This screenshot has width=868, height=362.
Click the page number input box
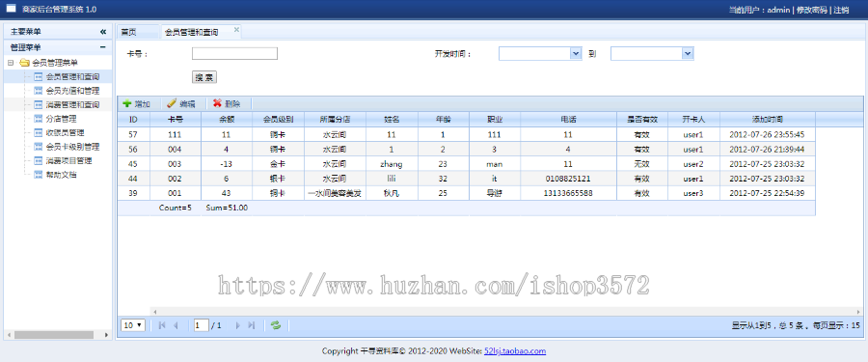pyautogui.click(x=201, y=325)
